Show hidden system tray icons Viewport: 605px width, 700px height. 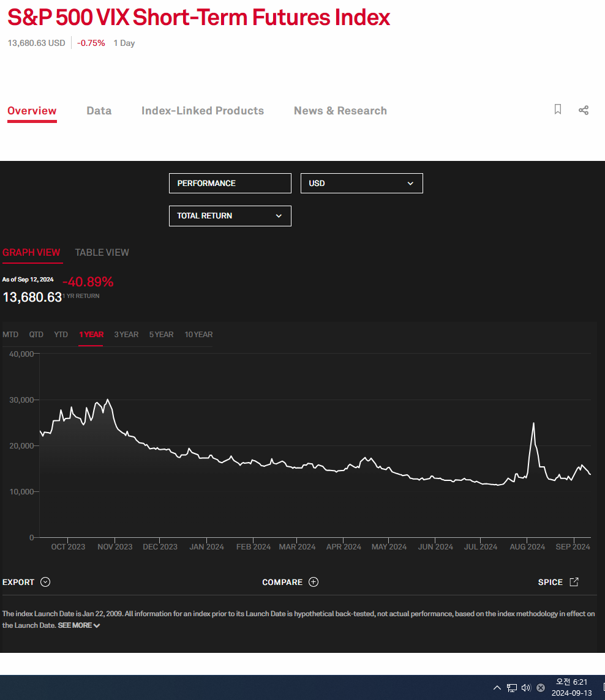tap(497, 688)
